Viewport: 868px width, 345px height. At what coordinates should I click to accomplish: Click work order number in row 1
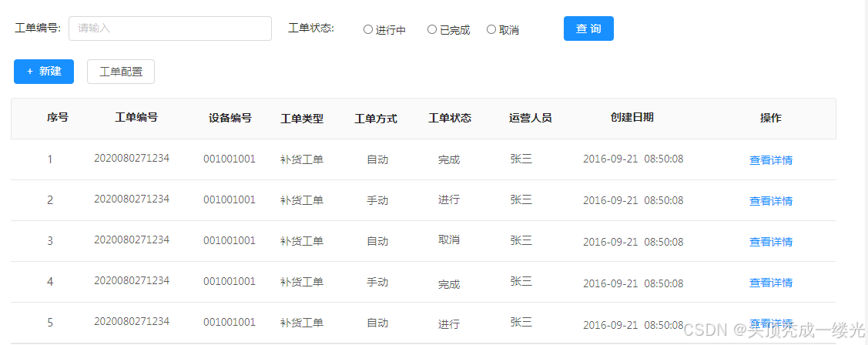pos(132,158)
